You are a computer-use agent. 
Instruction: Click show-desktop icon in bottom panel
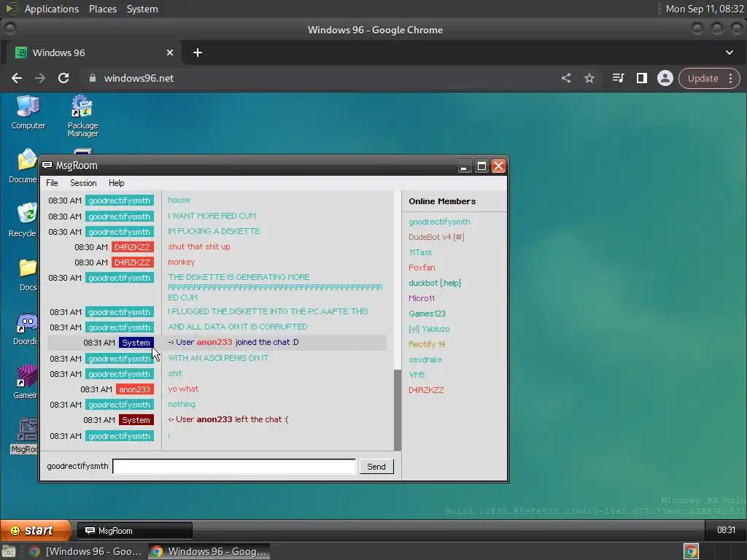pos(9,551)
